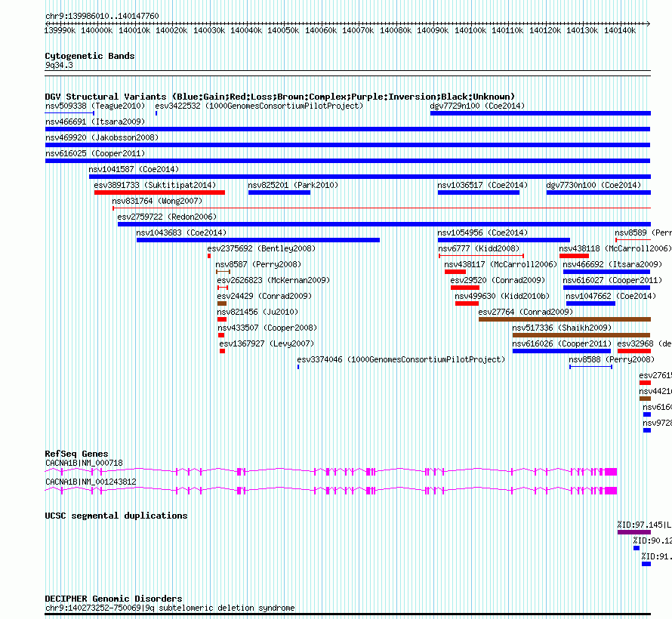Click the nsv509338 (Teague2010) variant label
Screen dimensions: 672x619
(95, 106)
